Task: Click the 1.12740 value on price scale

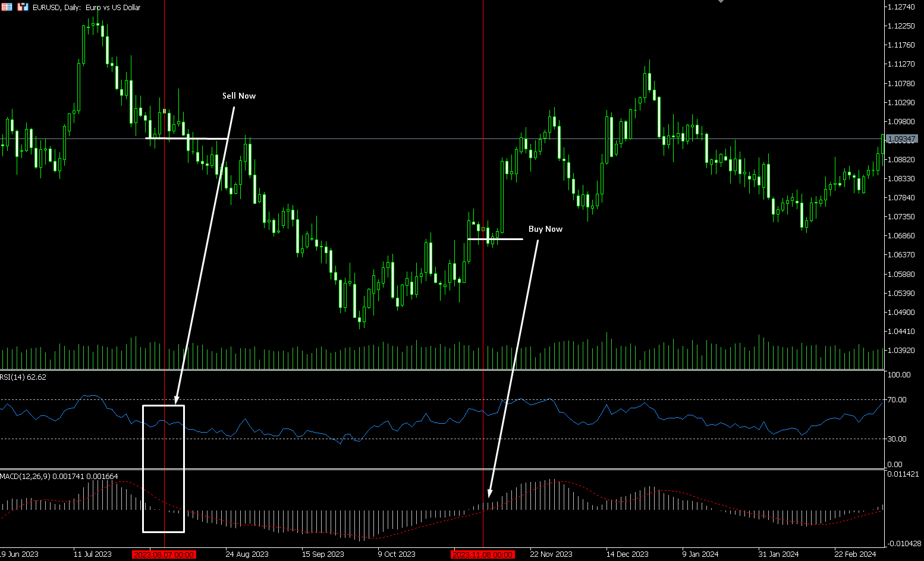Action: (x=900, y=7)
